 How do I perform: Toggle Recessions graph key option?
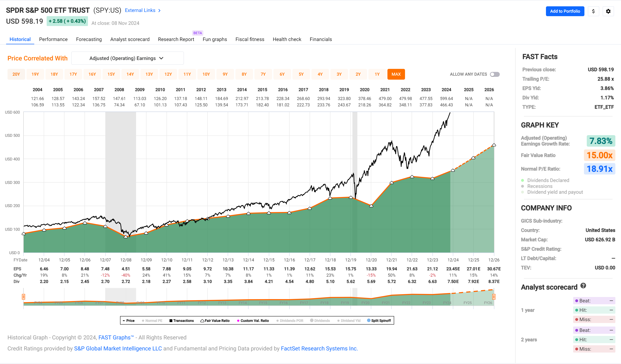(537, 186)
